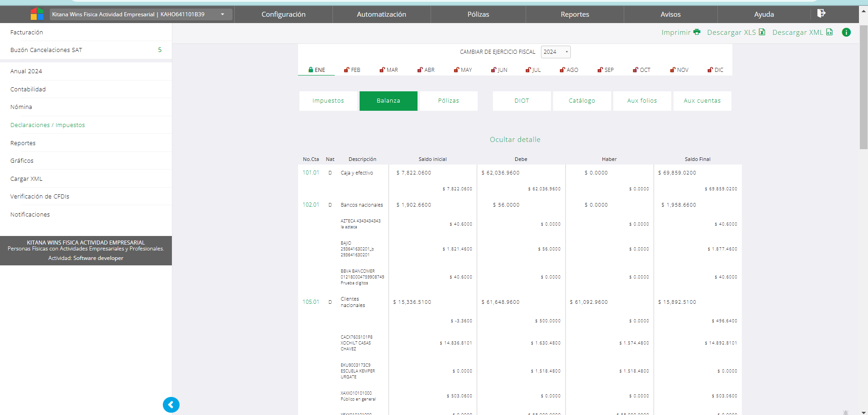Click the printer icon next to Imprimir
This screenshot has height=415, width=868.
point(697,32)
